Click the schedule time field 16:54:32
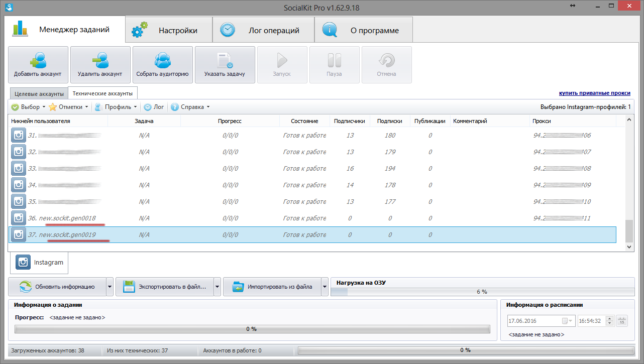Viewport: 644px width, 364px height. 591,321
